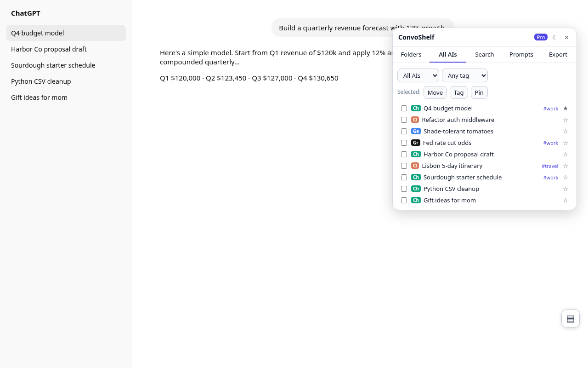Select Sourdough starter schedule in ChatGPT sidebar
The width and height of the screenshot is (588, 368).
click(66, 65)
